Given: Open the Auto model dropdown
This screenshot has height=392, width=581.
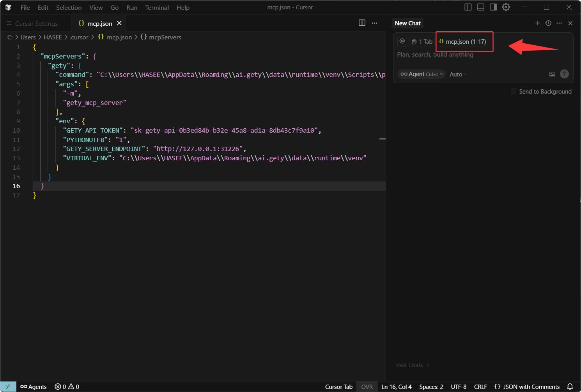Looking at the screenshot, I should pos(458,74).
